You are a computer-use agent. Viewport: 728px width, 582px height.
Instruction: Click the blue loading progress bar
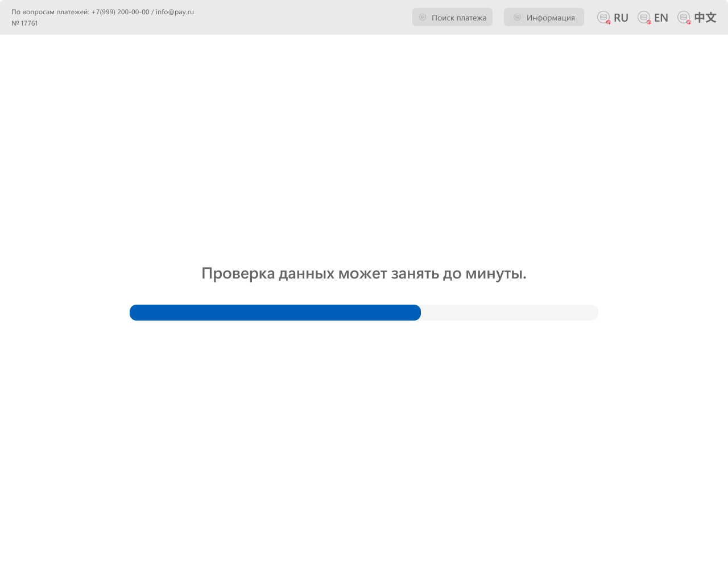click(275, 313)
